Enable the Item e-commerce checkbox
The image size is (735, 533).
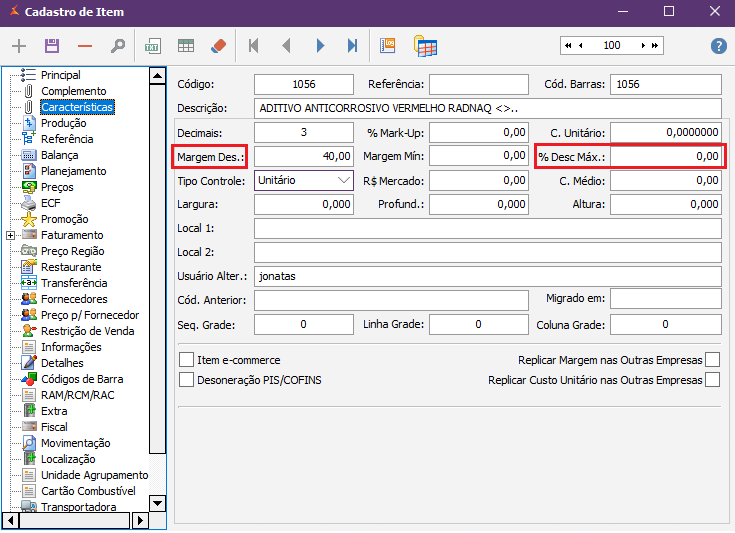click(186, 360)
